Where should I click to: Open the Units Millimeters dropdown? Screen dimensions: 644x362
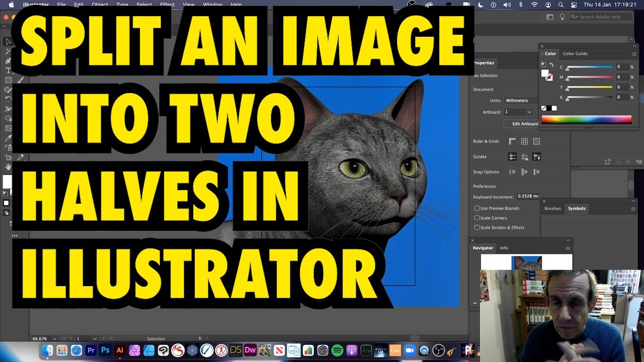click(x=521, y=101)
